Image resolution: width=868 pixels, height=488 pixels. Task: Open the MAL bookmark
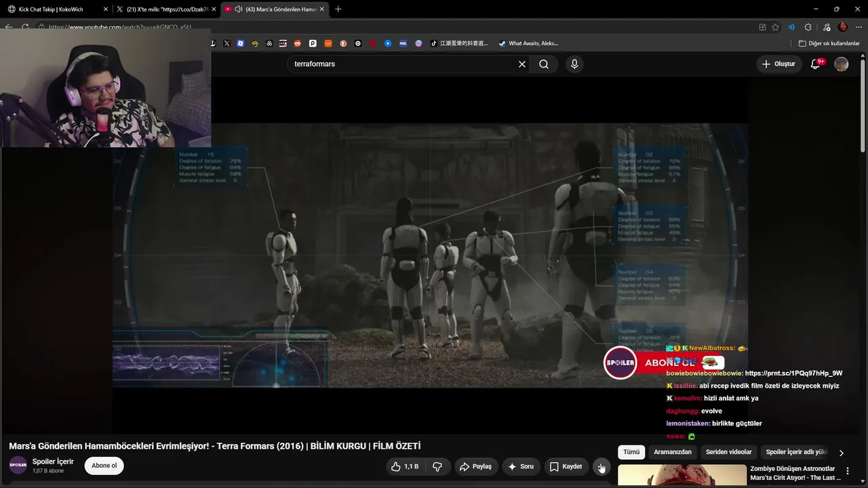(x=403, y=43)
